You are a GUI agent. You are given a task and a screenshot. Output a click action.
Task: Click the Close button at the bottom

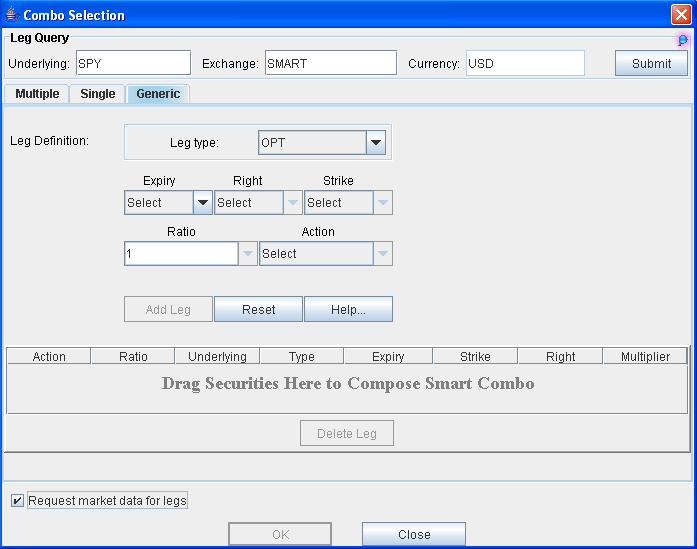coord(414,535)
